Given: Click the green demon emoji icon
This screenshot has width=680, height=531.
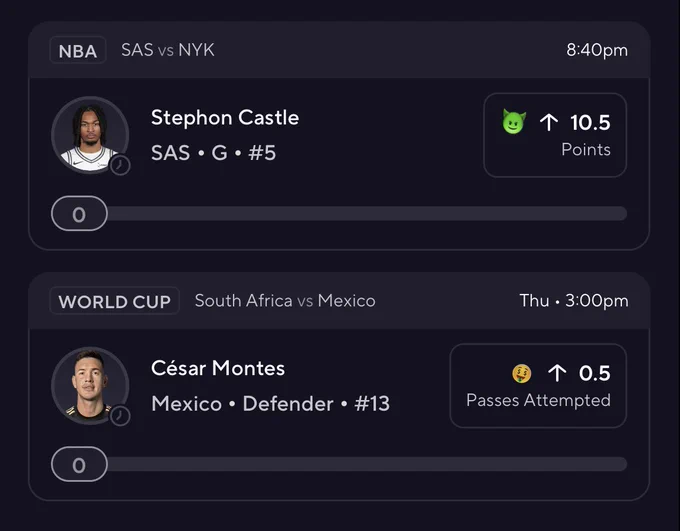Looking at the screenshot, I should point(514,121).
